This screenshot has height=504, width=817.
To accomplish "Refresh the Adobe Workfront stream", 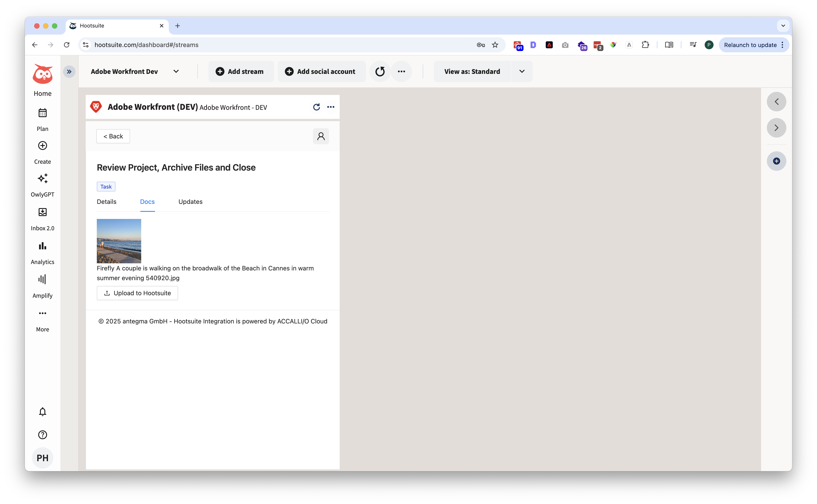I will point(317,107).
